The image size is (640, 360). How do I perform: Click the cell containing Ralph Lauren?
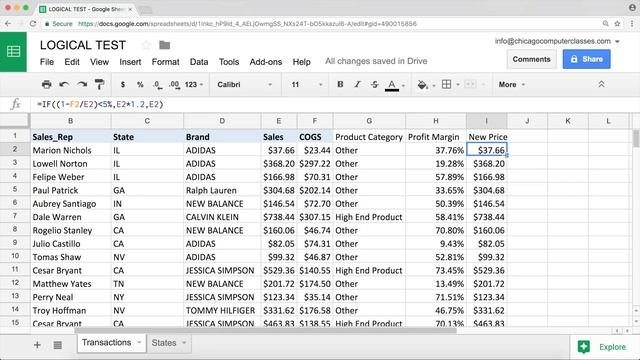[x=222, y=190]
